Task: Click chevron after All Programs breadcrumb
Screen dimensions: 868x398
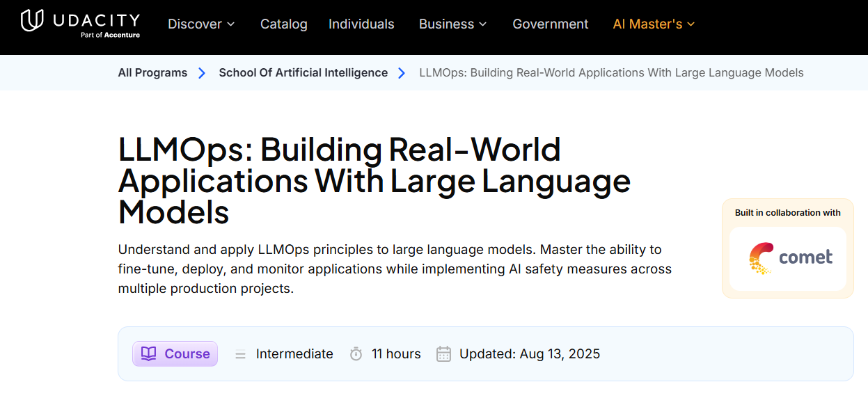Action: click(x=202, y=73)
